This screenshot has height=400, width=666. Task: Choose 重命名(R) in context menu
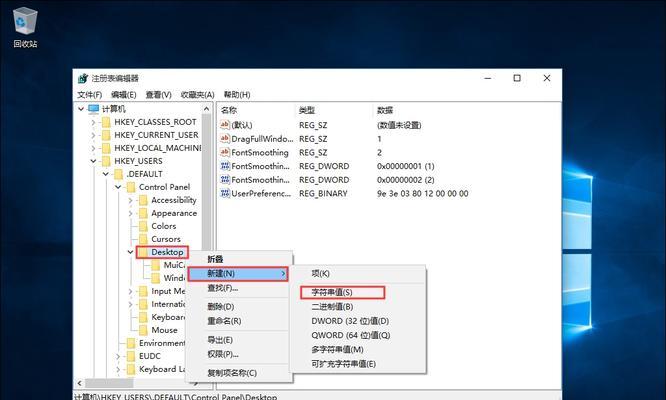pos(240,321)
